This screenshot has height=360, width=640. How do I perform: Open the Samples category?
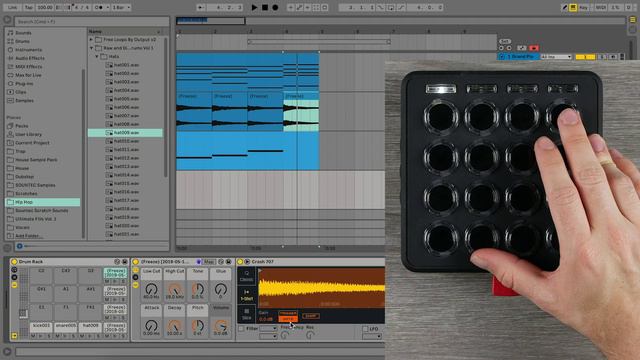24,100
